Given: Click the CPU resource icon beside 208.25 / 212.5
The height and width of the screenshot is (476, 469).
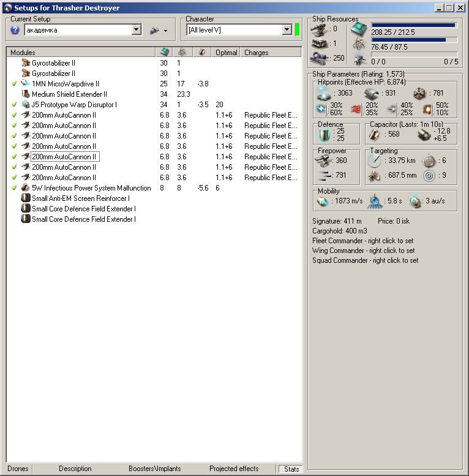Looking at the screenshot, I should tap(359, 30).
